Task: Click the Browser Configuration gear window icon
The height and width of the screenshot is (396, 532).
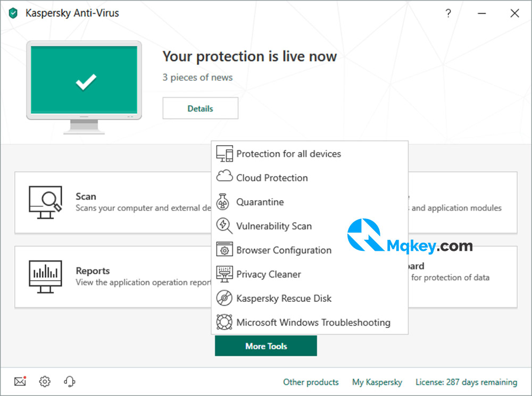Action: 225,249
